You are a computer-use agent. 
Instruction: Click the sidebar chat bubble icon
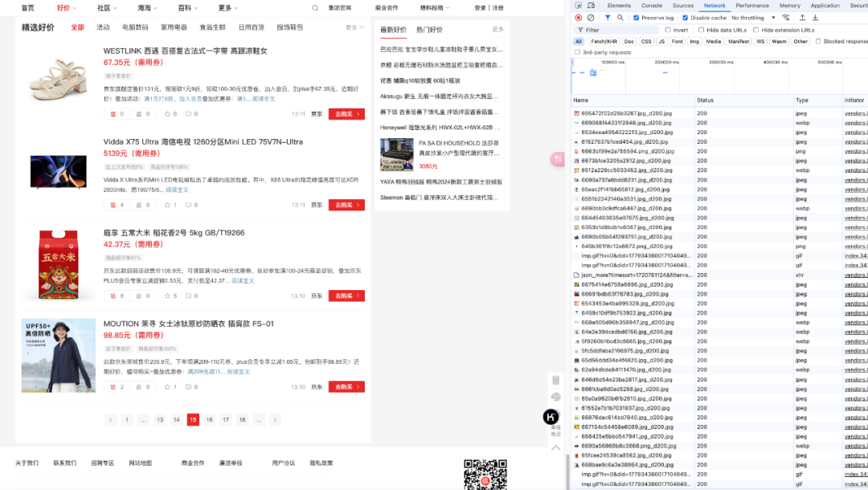556,397
